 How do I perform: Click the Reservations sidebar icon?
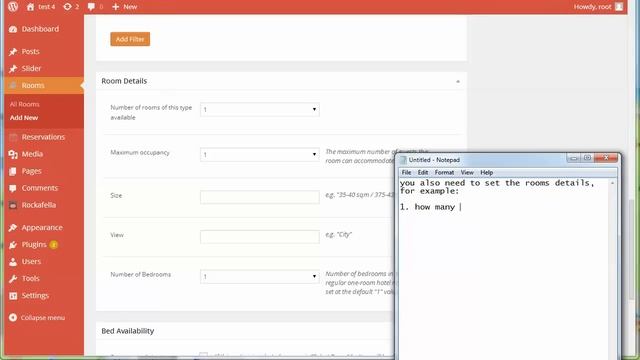coord(13,137)
